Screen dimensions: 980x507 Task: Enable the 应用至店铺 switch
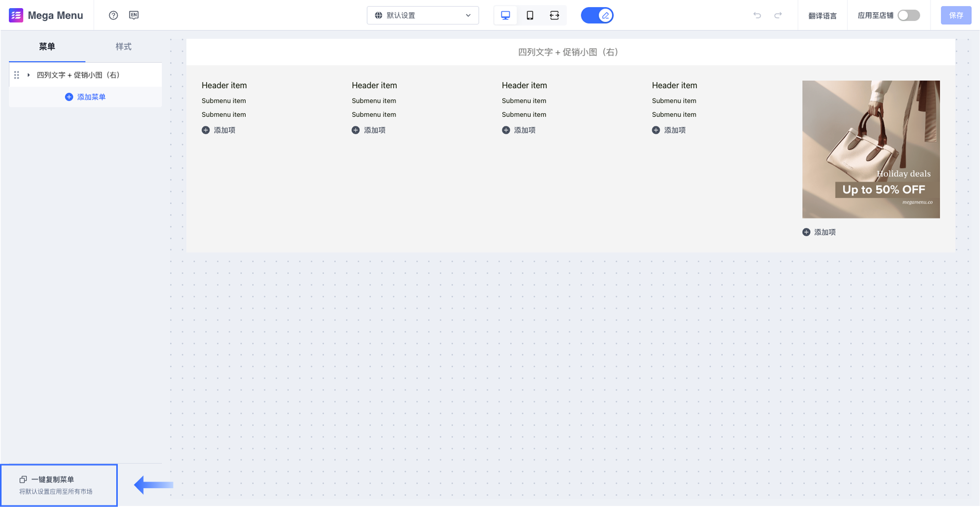coord(909,15)
